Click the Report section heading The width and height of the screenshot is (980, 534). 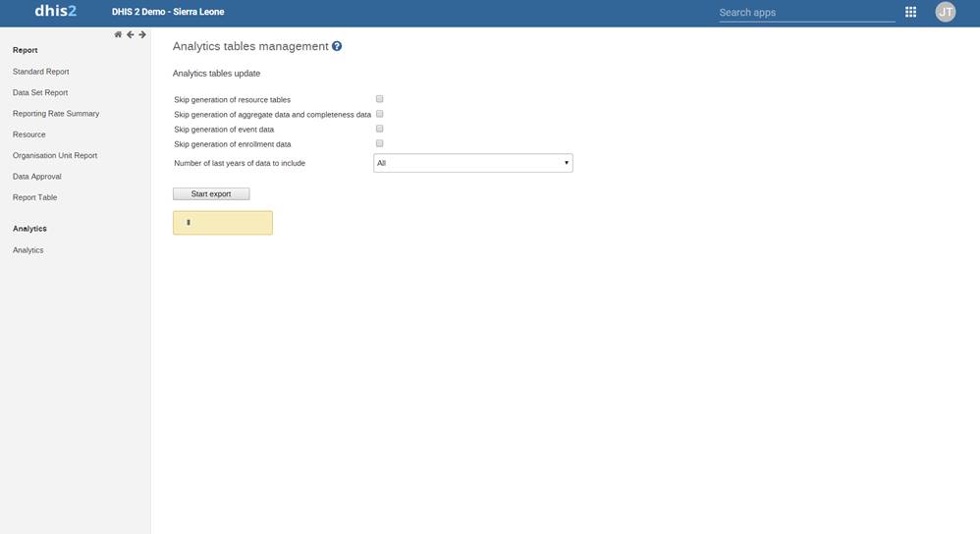pos(25,50)
